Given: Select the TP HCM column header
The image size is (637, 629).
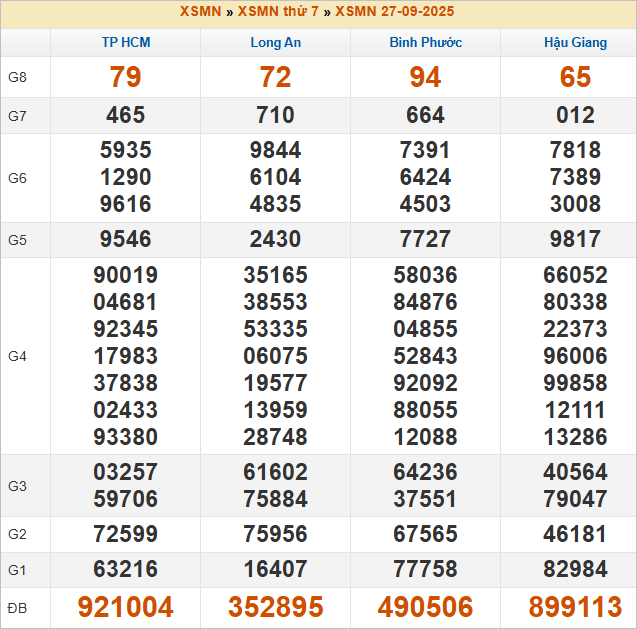Looking at the screenshot, I should (x=126, y=43).
